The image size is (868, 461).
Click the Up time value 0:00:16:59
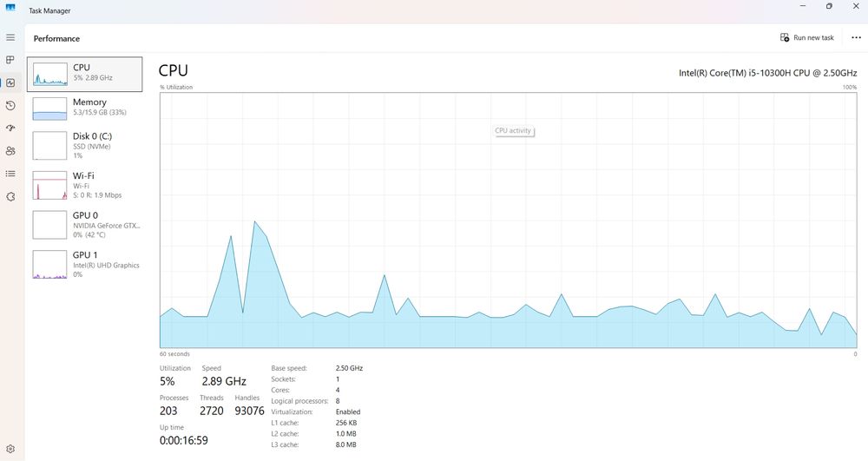[184, 440]
